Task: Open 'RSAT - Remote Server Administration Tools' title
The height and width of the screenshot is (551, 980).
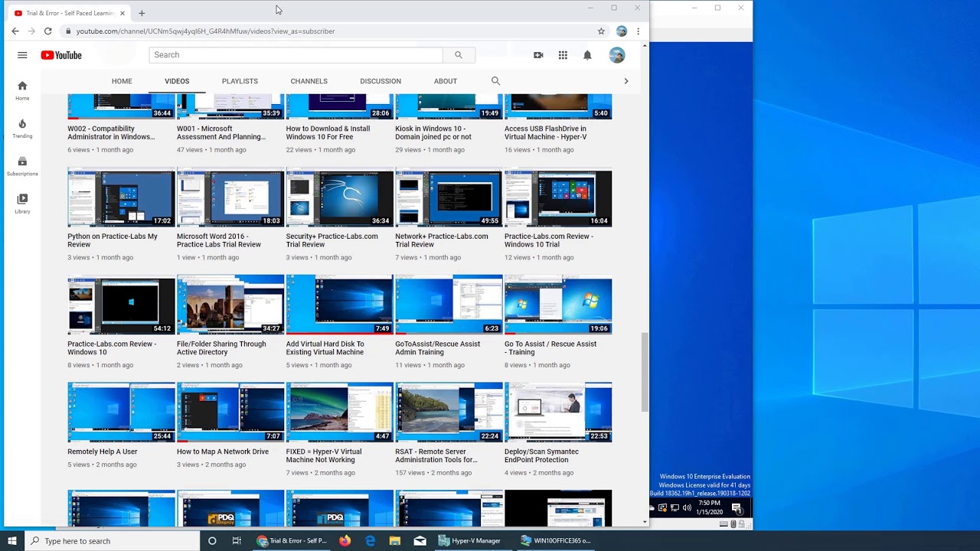Action: point(436,455)
